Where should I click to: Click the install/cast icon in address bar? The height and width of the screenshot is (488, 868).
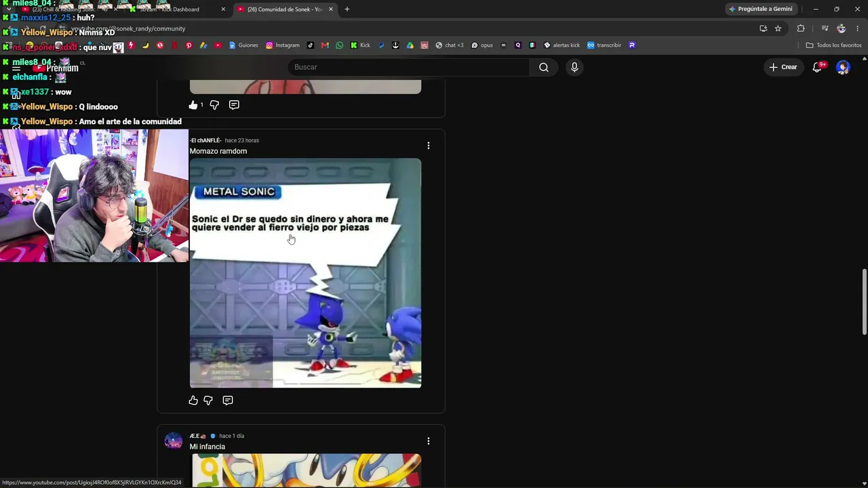click(763, 28)
